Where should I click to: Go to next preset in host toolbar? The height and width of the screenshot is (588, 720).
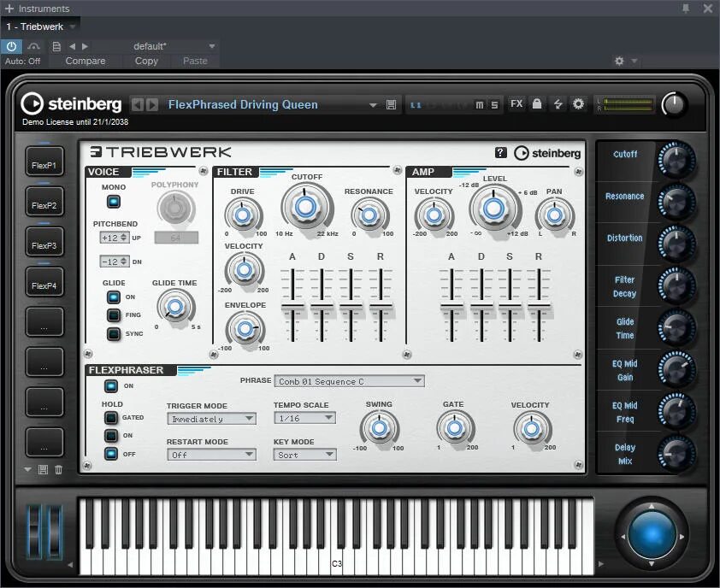pos(85,46)
